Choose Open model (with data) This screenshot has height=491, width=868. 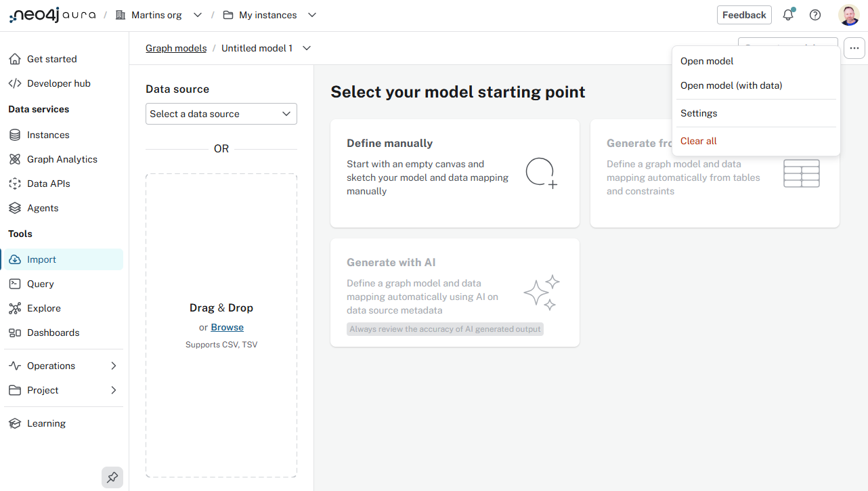pyautogui.click(x=731, y=85)
